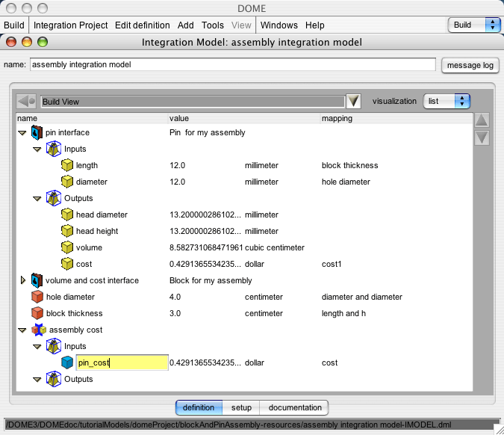Click the 'mapping' column header
504x435 pixels.
click(x=337, y=118)
